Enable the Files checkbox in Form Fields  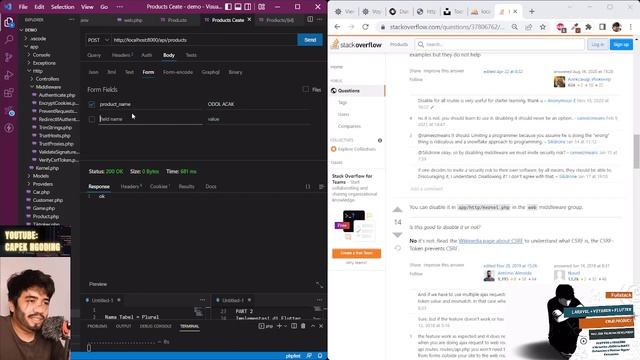click(306, 89)
